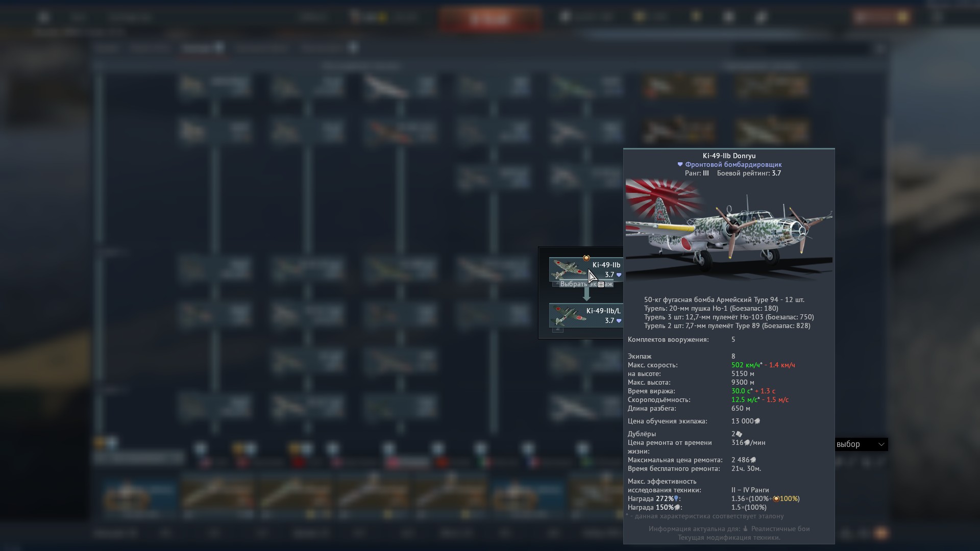This screenshot has width=980, height=551.
Task: Click the silver lion icon after '13 000'
Action: 757,421
